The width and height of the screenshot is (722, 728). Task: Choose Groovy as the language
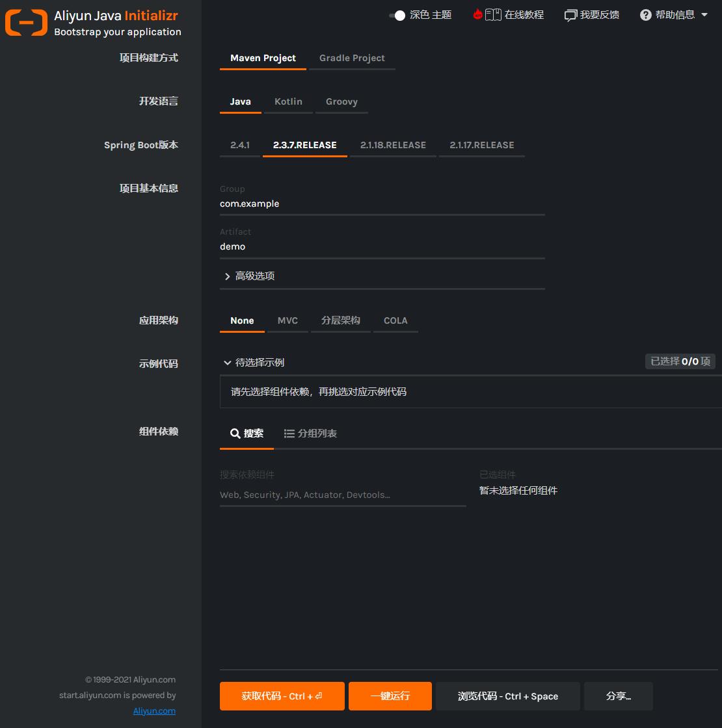(x=341, y=101)
